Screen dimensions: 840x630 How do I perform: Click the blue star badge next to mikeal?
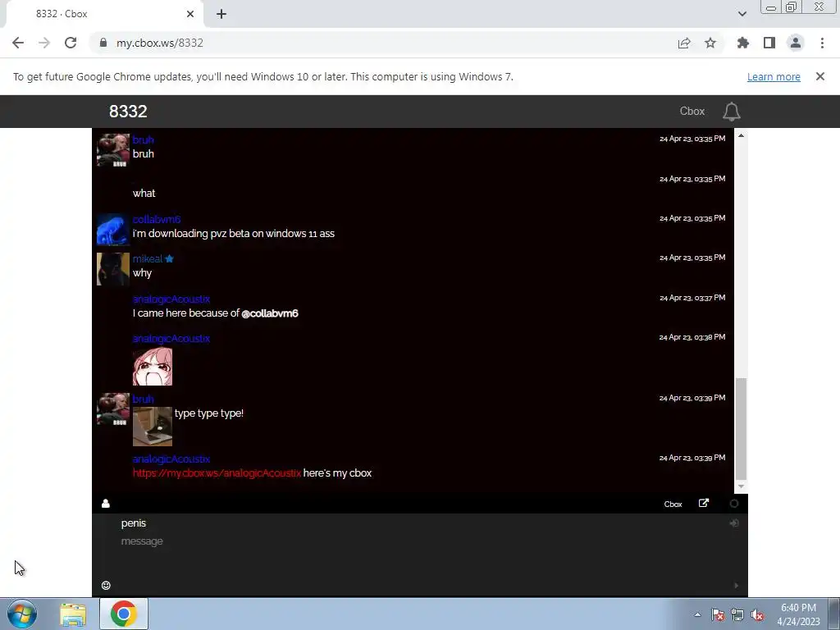pyautogui.click(x=169, y=258)
